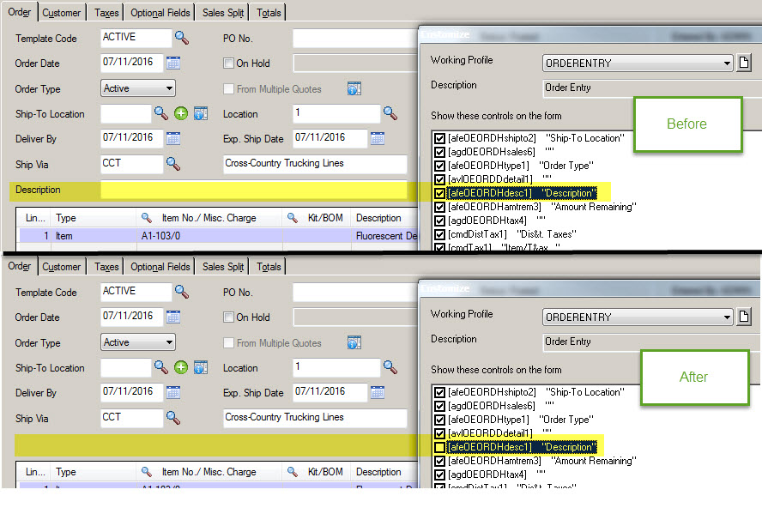The width and height of the screenshot is (762, 532).
Task: Click new profile document icon, Before Customize dialog
Action: click(x=743, y=63)
